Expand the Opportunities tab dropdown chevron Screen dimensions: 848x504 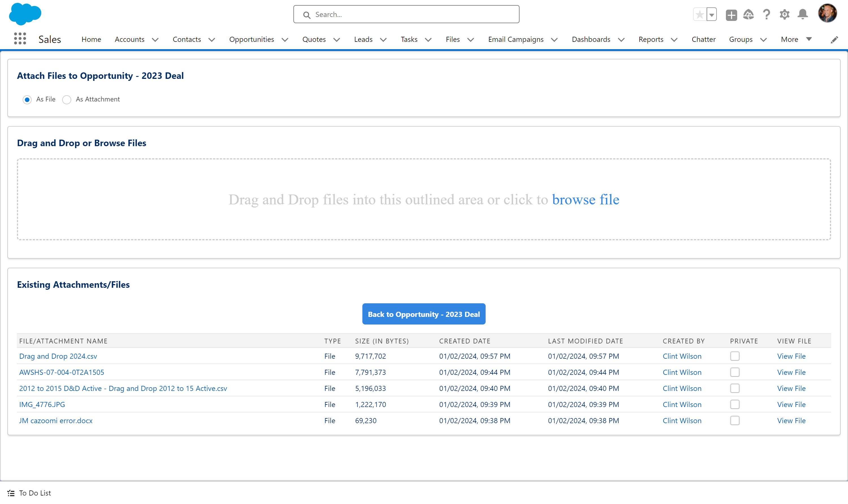(x=285, y=40)
